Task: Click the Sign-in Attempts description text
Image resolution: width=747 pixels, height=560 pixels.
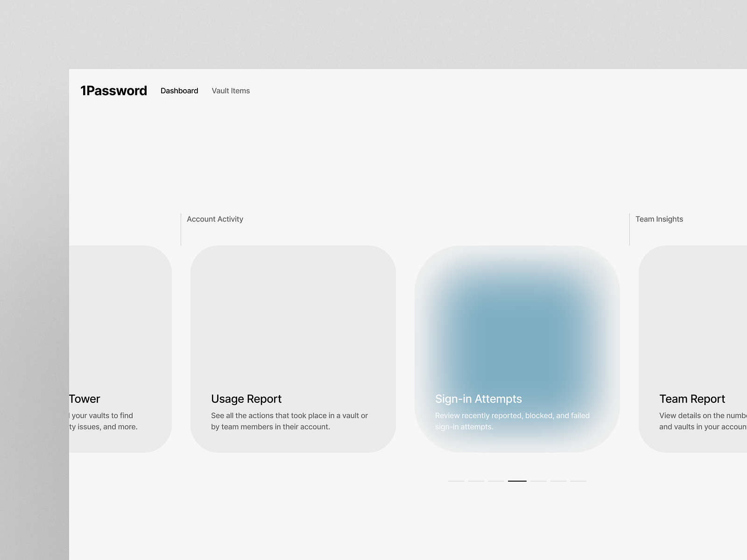Action: 512,420
